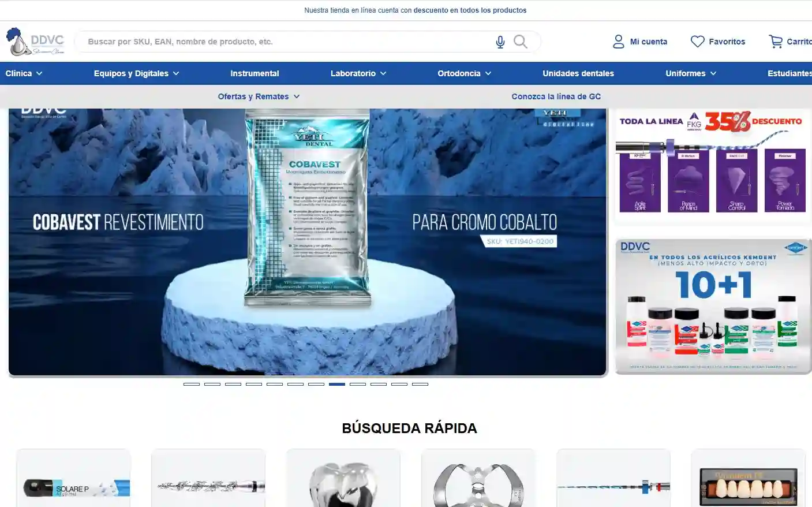Select the first carousel slide indicator
This screenshot has height=507, width=812.
(x=191, y=384)
